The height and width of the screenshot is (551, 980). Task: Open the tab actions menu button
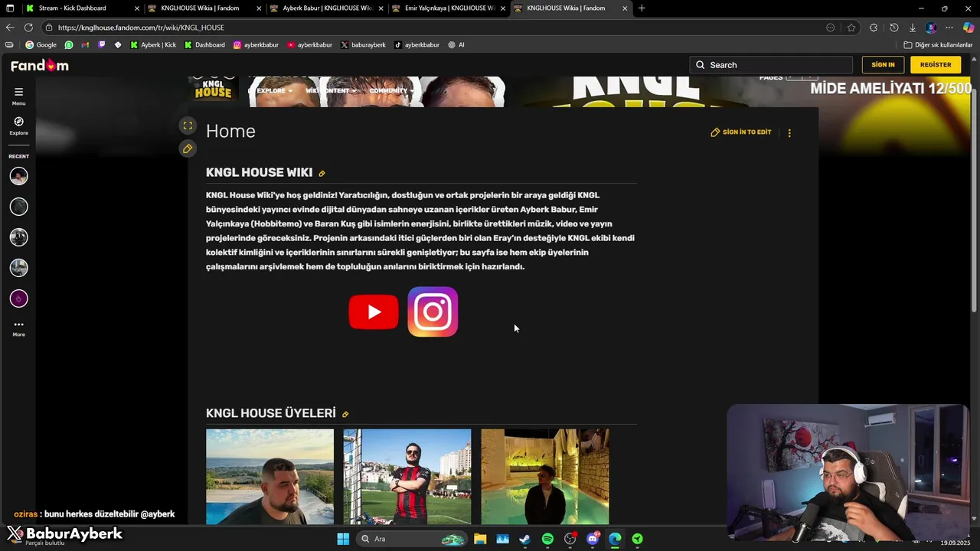point(10,8)
